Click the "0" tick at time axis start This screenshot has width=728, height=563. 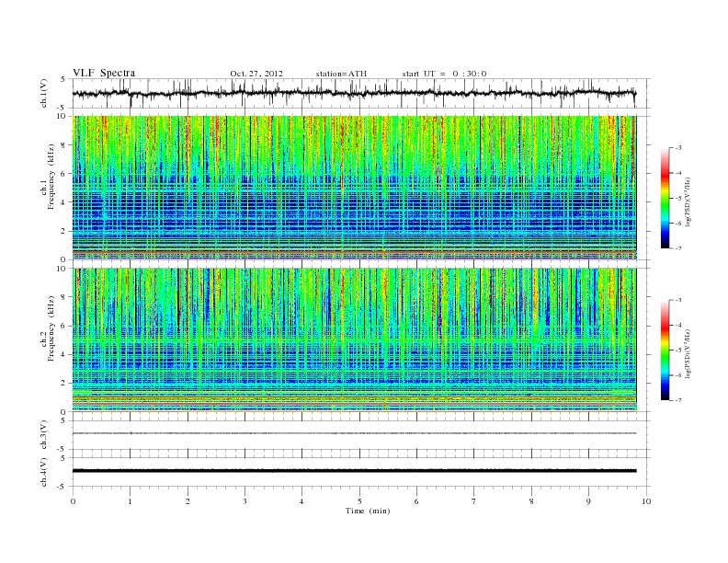[x=73, y=501]
